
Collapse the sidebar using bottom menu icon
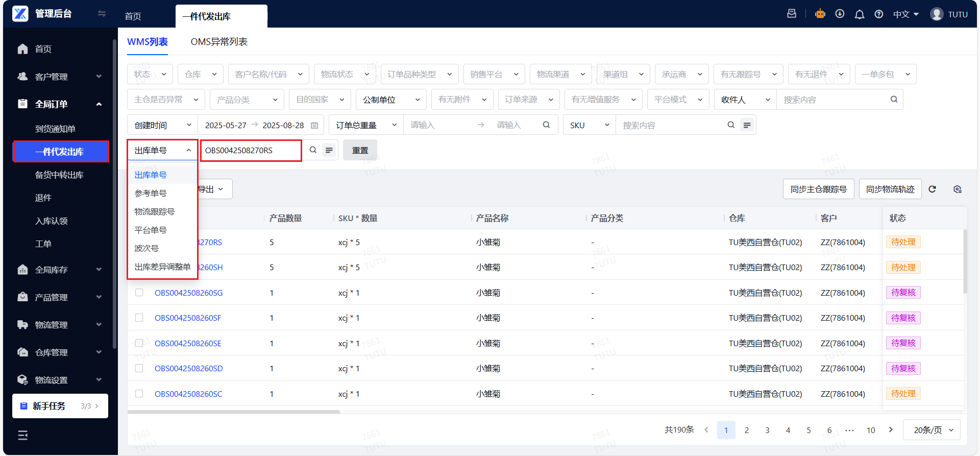[x=23, y=435]
